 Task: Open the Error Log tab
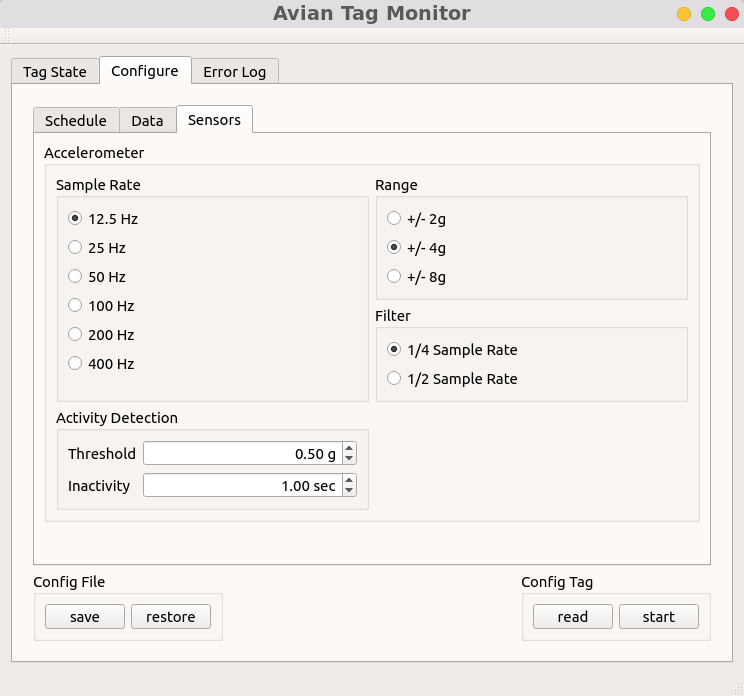point(234,72)
